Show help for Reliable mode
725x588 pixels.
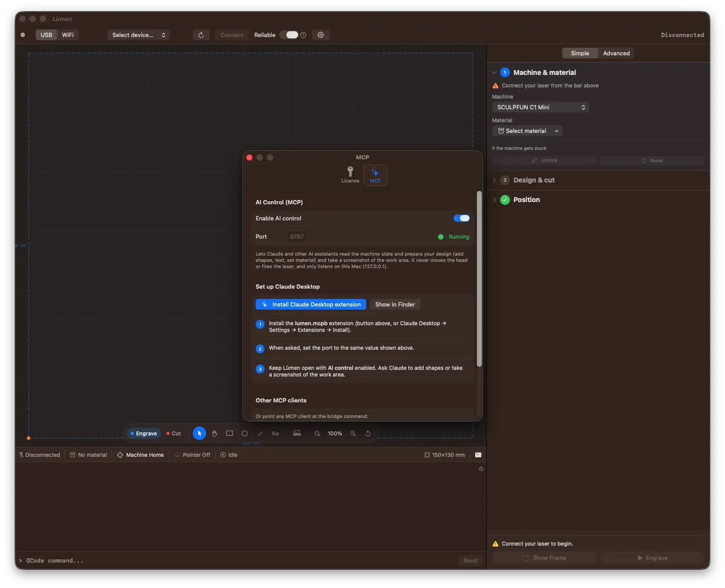click(303, 35)
